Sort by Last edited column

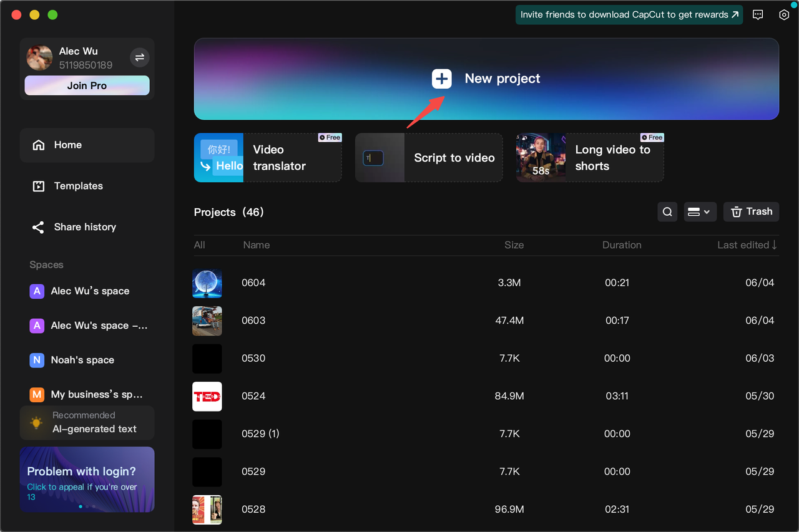(747, 245)
